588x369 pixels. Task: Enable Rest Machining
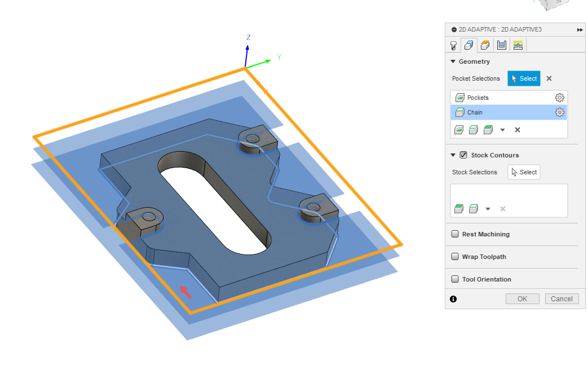(x=455, y=234)
